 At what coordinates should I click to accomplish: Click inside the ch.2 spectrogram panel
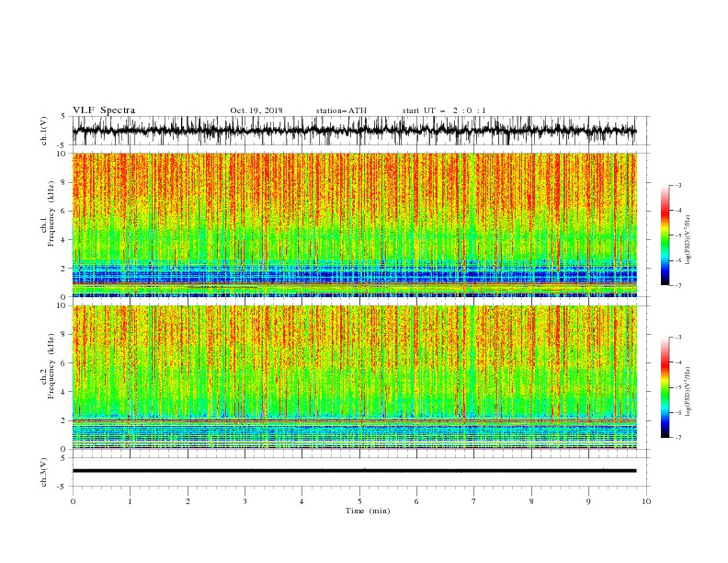tap(354, 377)
